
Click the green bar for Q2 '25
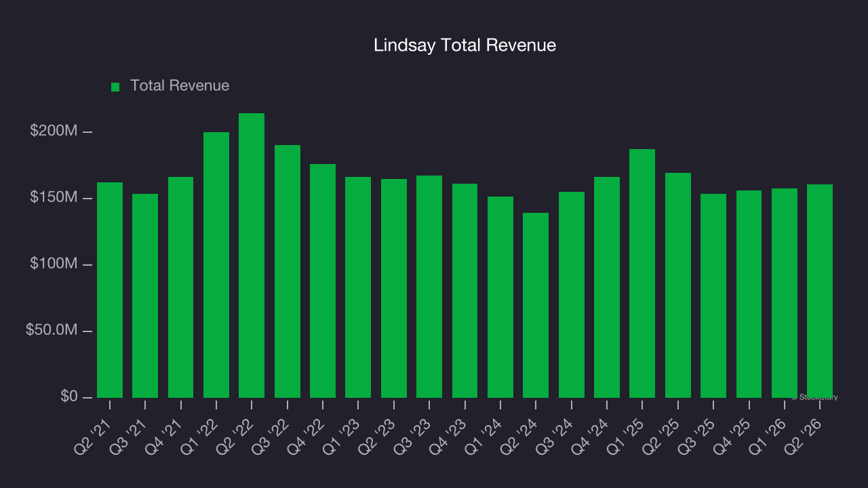[x=678, y=285]
